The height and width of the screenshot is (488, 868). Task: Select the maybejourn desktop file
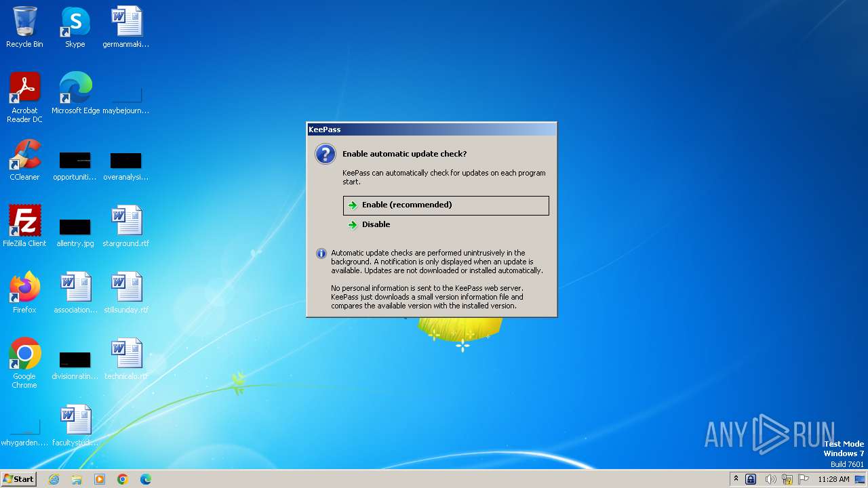(x=126, y=98)
